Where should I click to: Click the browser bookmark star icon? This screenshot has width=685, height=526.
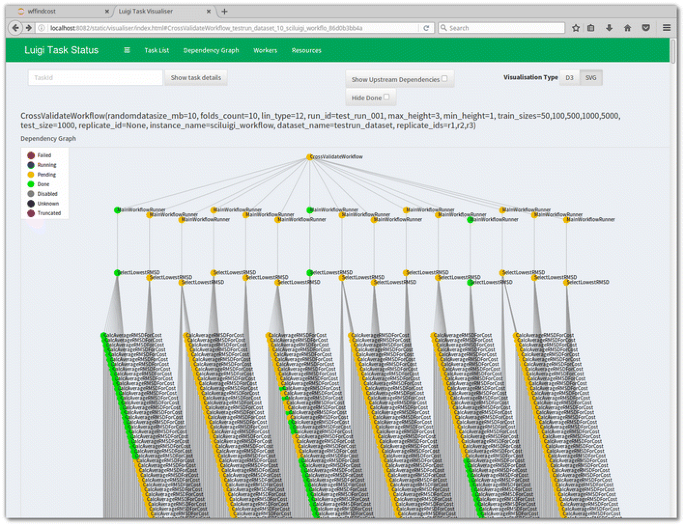point(576,28)
